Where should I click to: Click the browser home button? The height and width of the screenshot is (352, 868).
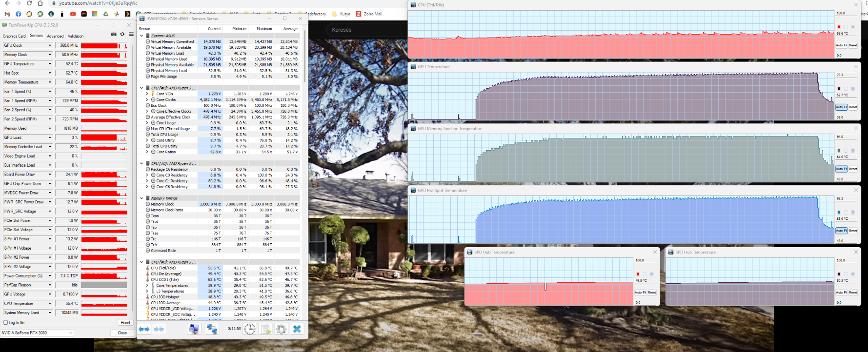(40, 3)
